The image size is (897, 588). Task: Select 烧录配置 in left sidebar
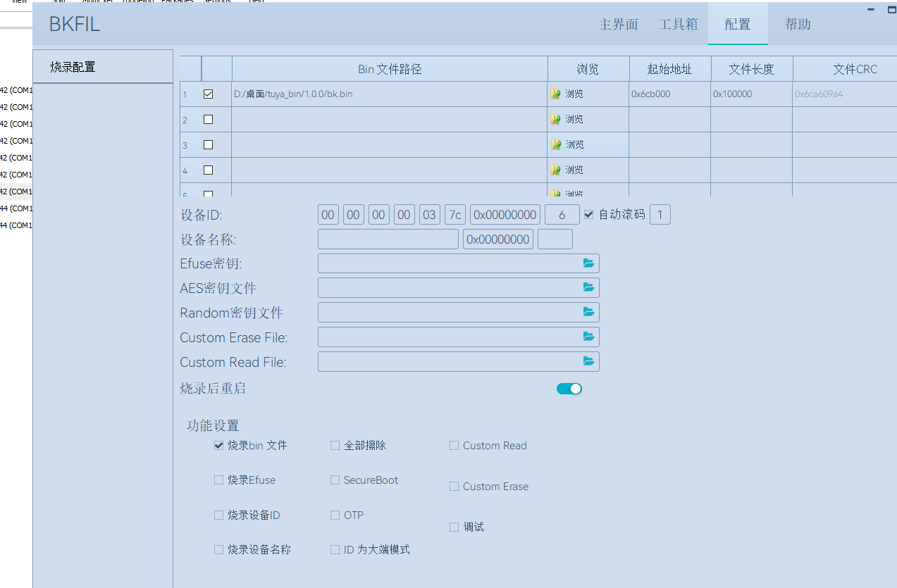(103, 67)
